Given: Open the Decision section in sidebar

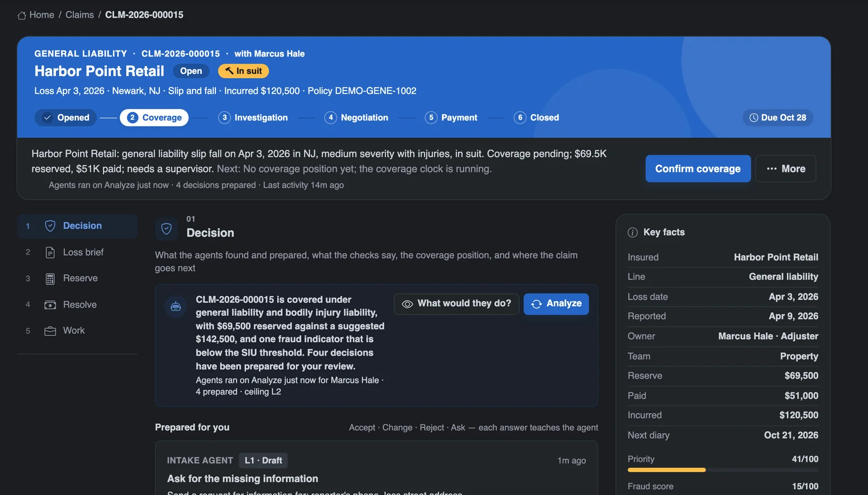Looking at the screenshot, I should 77,226.
